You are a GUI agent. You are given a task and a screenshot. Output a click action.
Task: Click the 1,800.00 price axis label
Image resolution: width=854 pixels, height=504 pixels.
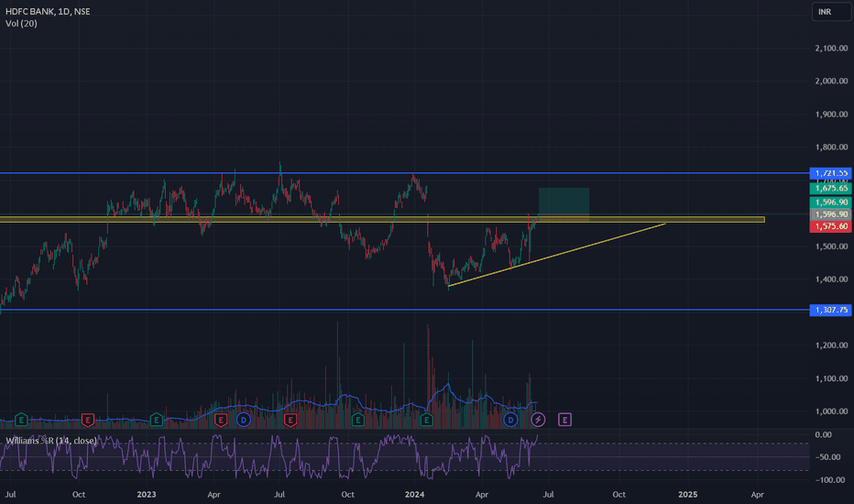point(831,148)
